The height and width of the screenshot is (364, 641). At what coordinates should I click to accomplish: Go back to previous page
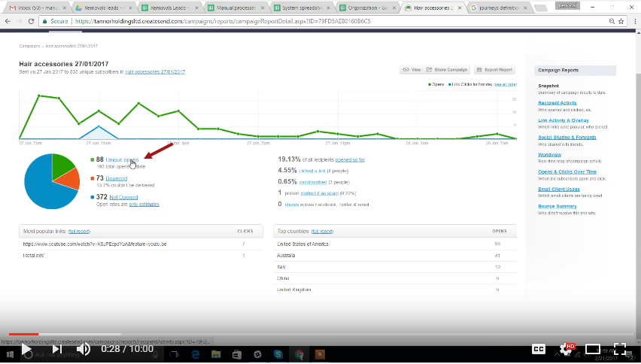point(7,22)
